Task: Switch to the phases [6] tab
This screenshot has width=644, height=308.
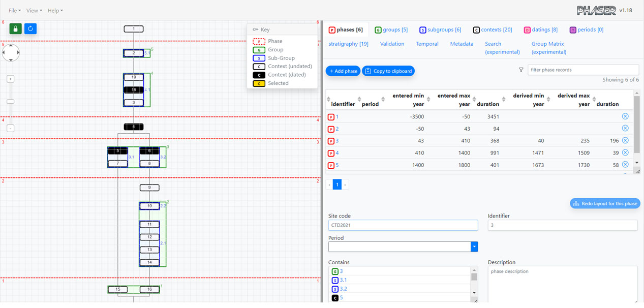Action: [346, 30]
